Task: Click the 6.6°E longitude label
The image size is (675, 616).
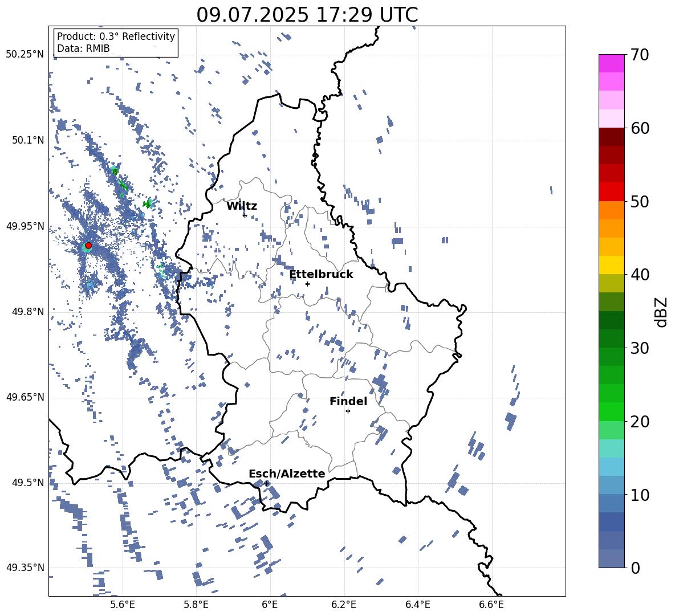Action: 491,605
